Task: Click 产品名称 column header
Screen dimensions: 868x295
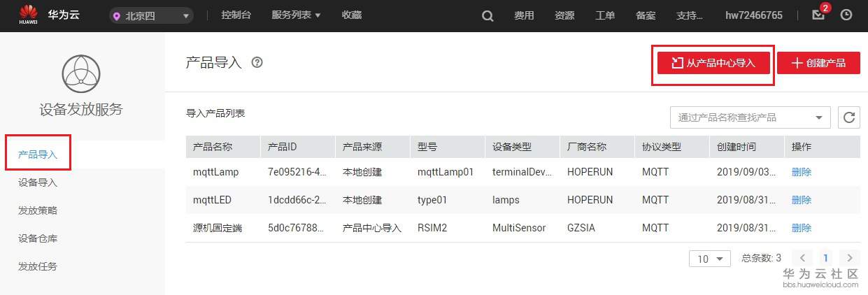Action: tap(213, 147)
